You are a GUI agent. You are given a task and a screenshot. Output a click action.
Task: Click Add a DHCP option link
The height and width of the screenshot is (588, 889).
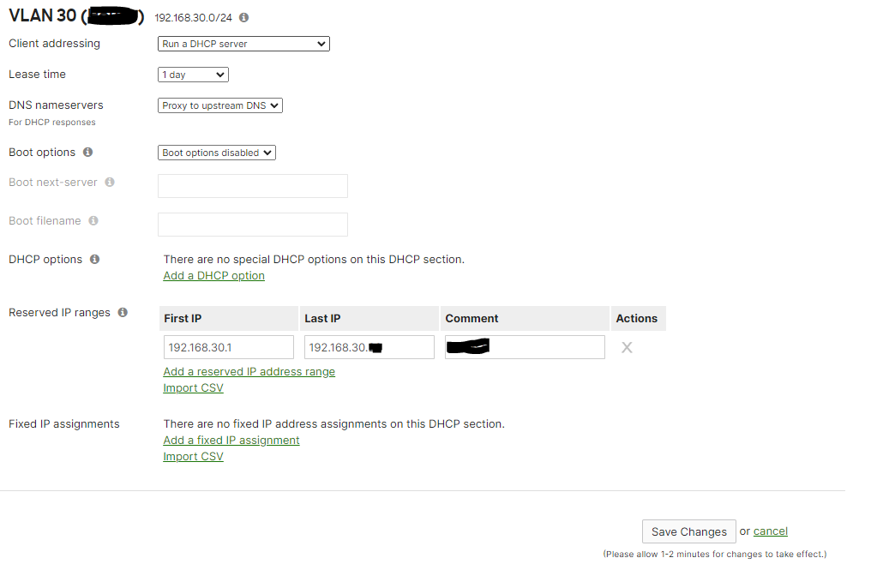tap(213, 275)
